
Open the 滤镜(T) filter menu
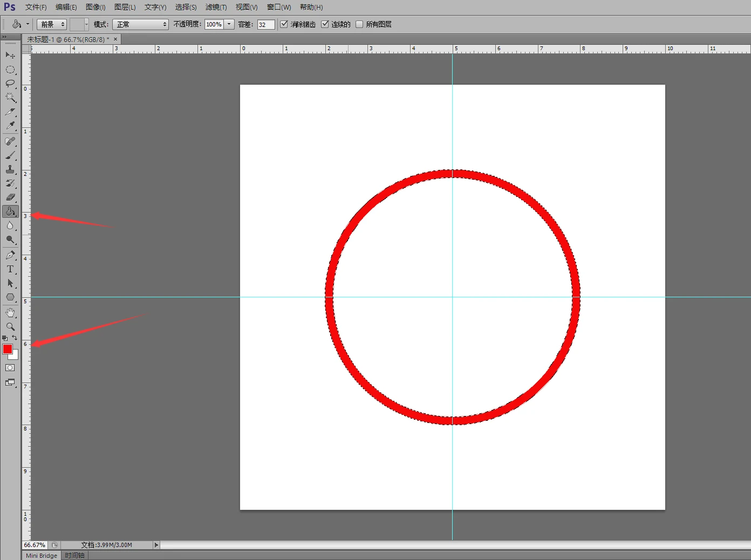(216, 7)
